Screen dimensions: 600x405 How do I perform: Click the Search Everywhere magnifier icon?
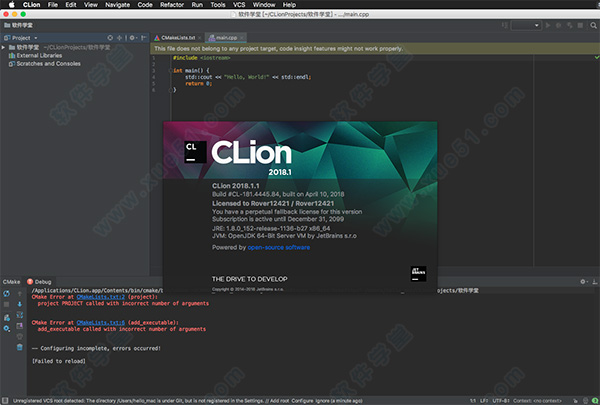click(593, 25)
